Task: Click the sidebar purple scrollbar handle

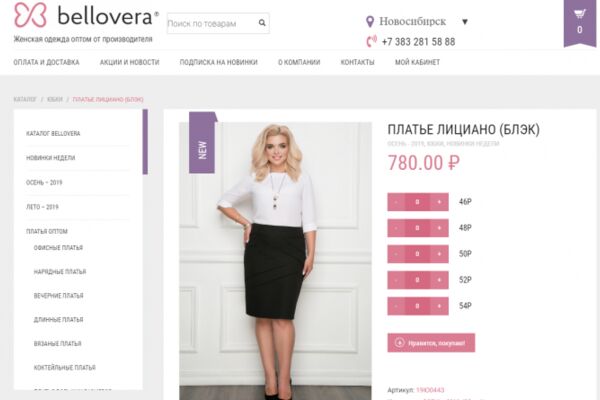Action: point(145,142)
